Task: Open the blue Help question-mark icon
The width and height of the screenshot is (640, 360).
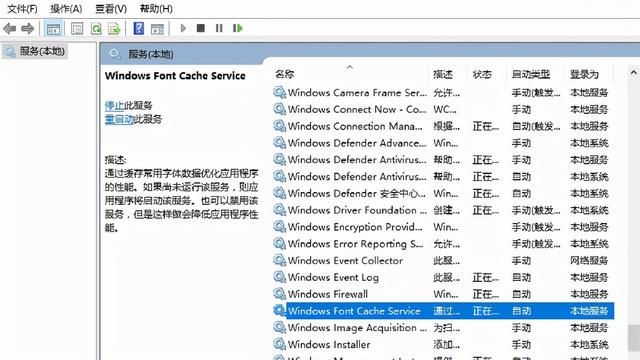Action: click(139, 28)
